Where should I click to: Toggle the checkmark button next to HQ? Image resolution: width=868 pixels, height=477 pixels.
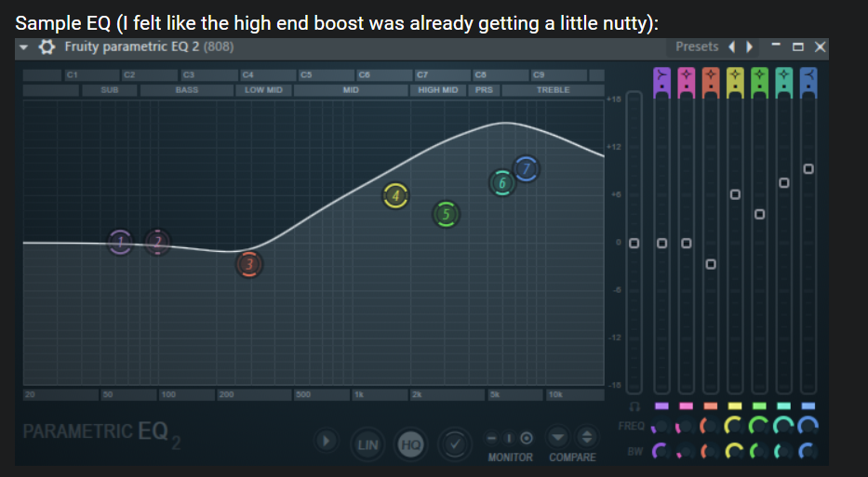453,443
